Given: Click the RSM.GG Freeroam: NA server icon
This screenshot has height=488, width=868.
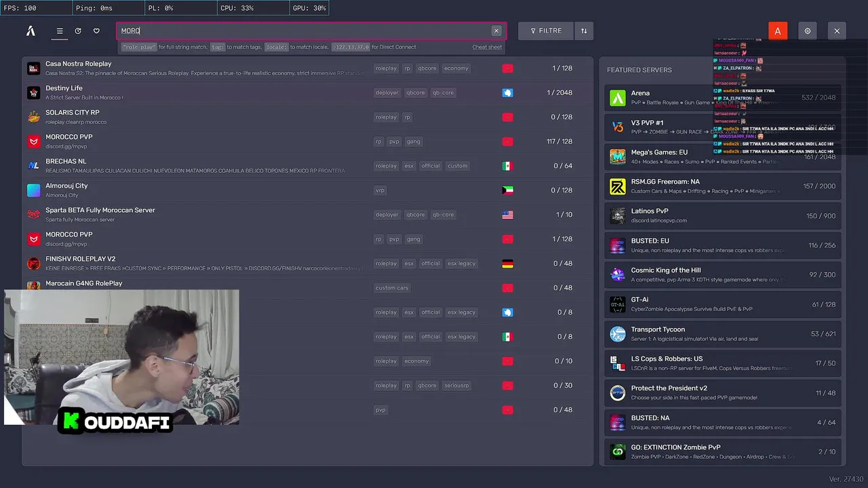Looking at the screenshot, I should tap(618, 186).
